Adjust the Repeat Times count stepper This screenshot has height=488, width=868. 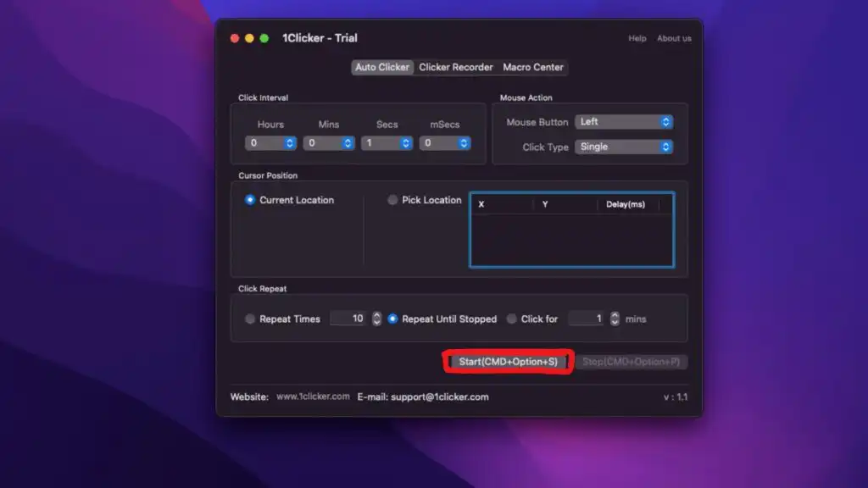(377, 319)
